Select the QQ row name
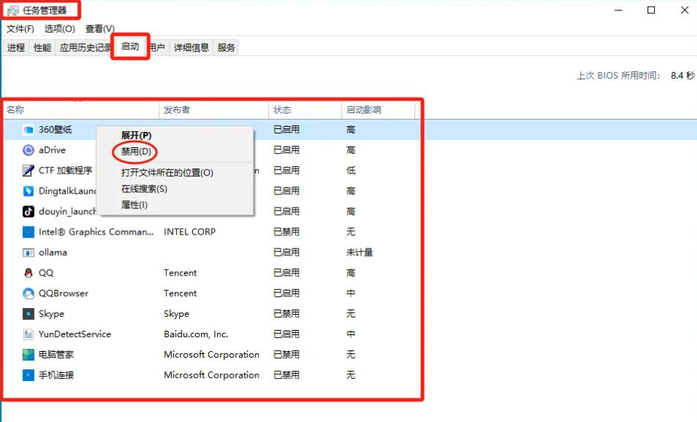The height and width of the screenshot is (422, 697). tap(46, 273)
